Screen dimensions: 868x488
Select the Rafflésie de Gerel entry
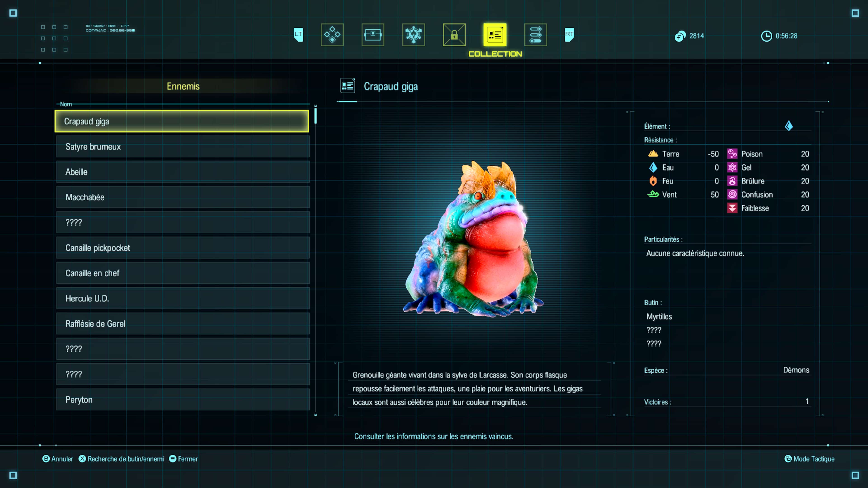click(x=183, y=324)
